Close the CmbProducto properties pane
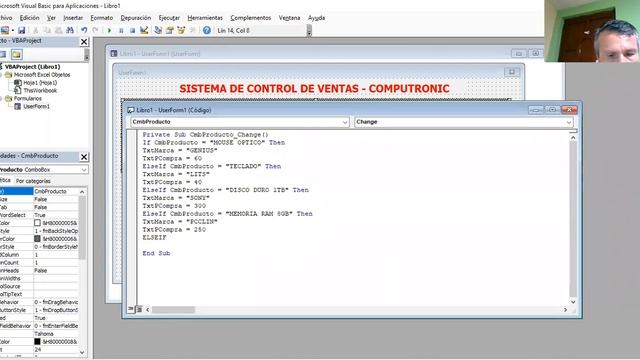 click(x=84, y=157)
